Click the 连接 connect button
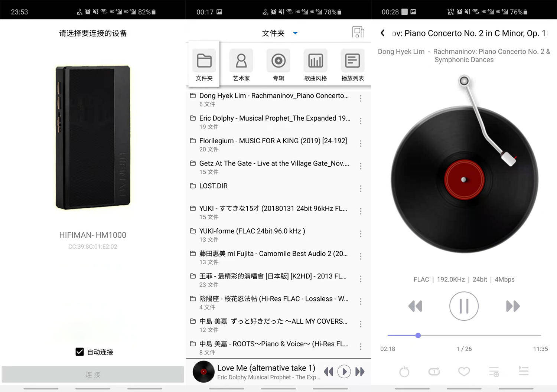Screen dimensions: 557x392 point(93,375)
